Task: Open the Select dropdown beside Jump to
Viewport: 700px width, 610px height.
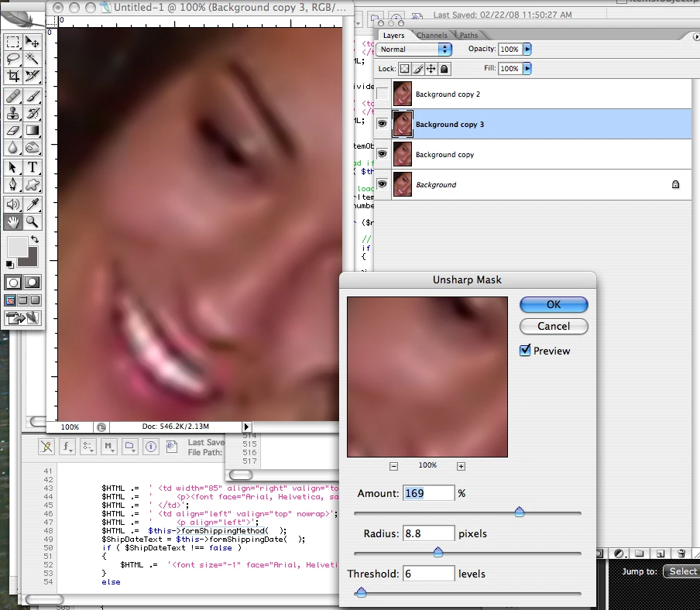Action: coord(681,571)
